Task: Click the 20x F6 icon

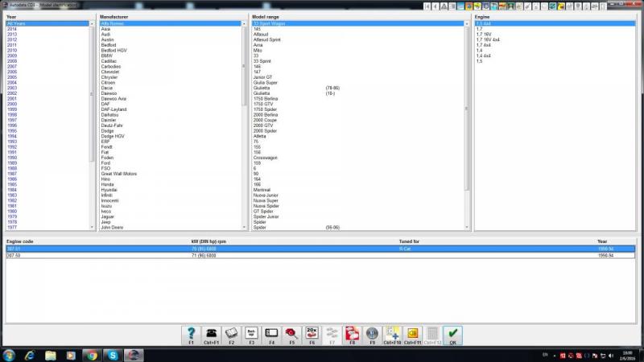Action: coord(312,335)
